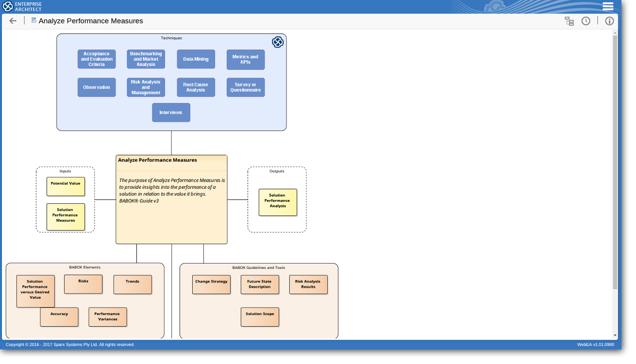
Task: Show properties via the info icon
Action: [x=609, y=21]
